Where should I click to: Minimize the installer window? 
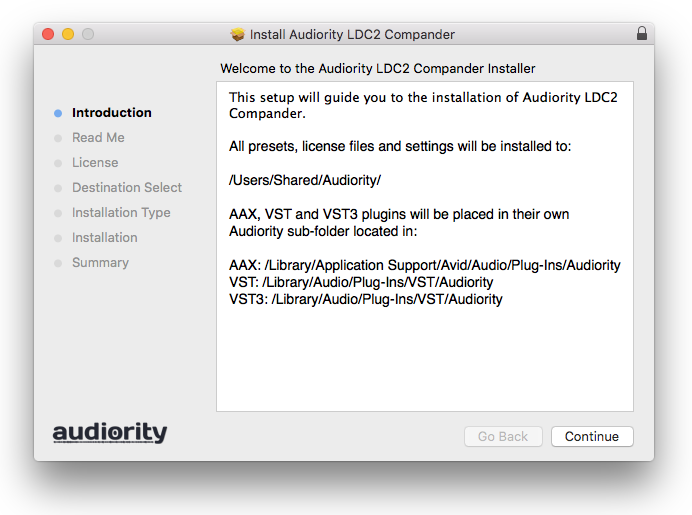tap(68, 34)
